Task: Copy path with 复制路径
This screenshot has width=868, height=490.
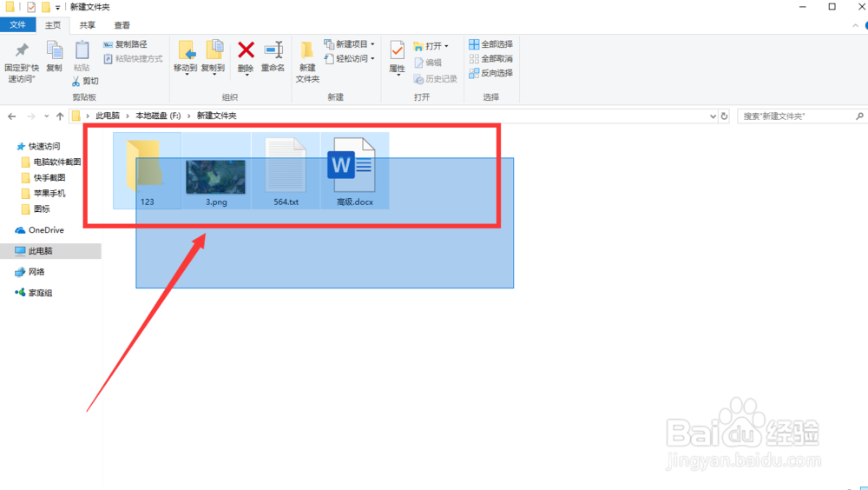Action: pos(125,43)
